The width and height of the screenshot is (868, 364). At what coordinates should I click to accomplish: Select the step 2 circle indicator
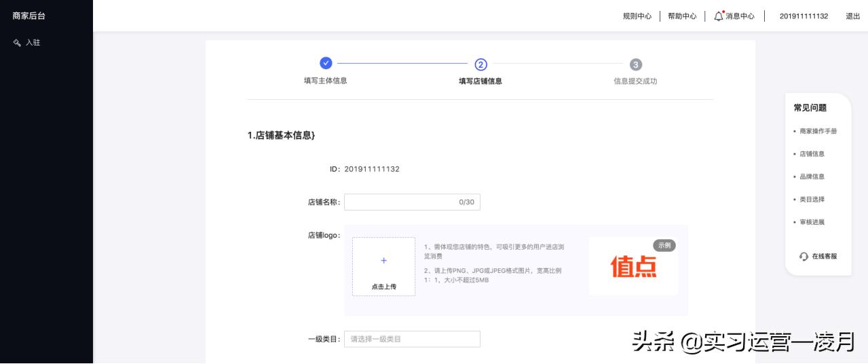[480, 65]
